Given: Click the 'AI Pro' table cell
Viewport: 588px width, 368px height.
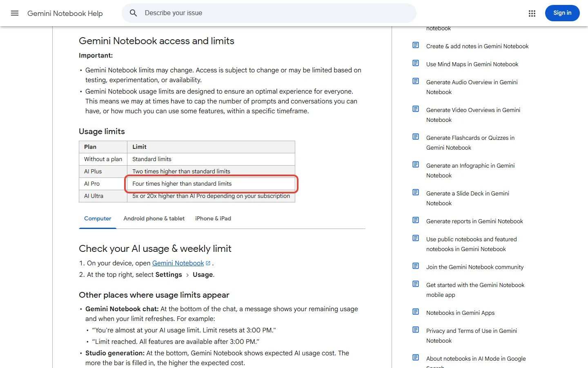Looking at the screenshot, I should [103, 184].
